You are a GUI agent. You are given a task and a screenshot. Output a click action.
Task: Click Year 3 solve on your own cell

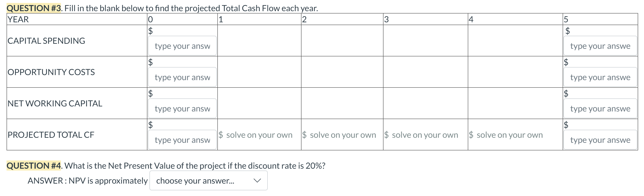tap(421, 135)
